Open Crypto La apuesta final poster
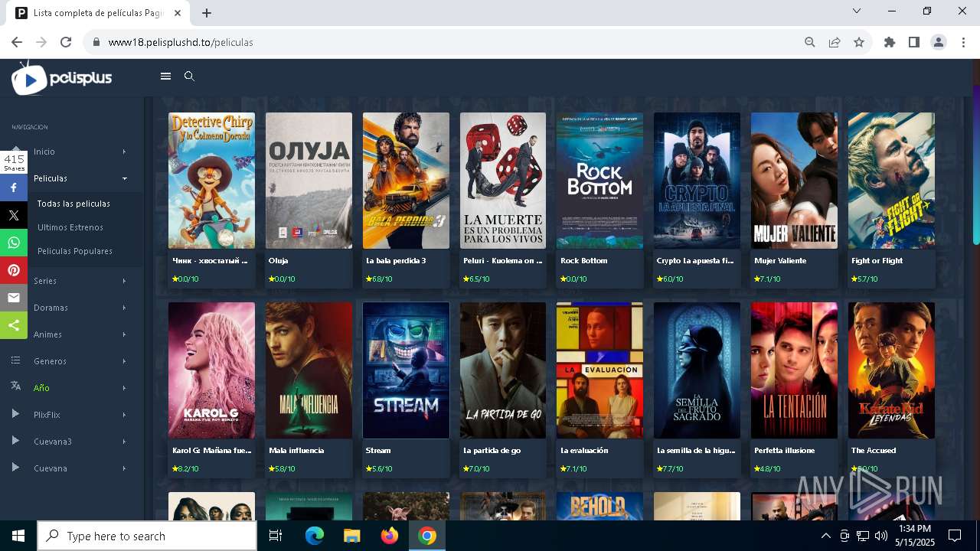Image resolution: width=980 pixels, height=551 pixels. (697, 181)
